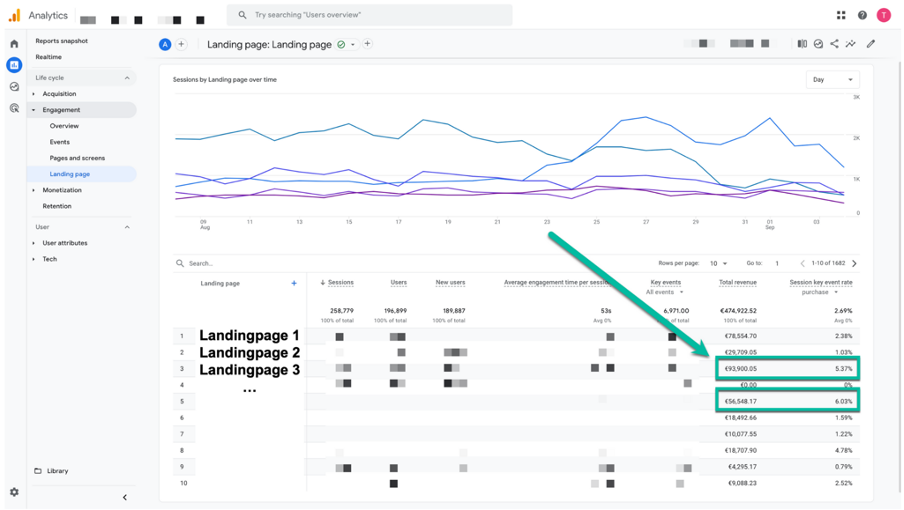The height and width of the screenshot is (510, 904).
Task: Open the Day granularity dropdown
Action: click(833, 80)
